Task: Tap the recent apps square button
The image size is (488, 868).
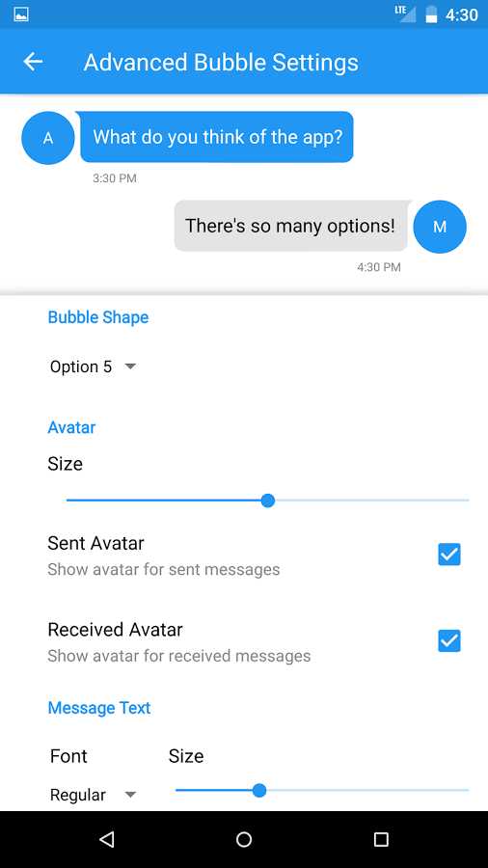Action: (x=381, y=839)
